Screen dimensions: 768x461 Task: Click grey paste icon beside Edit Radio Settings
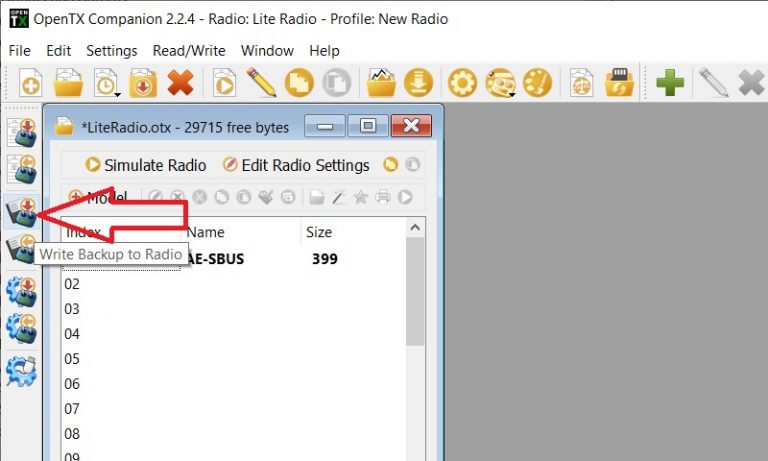tap(412, 165)
